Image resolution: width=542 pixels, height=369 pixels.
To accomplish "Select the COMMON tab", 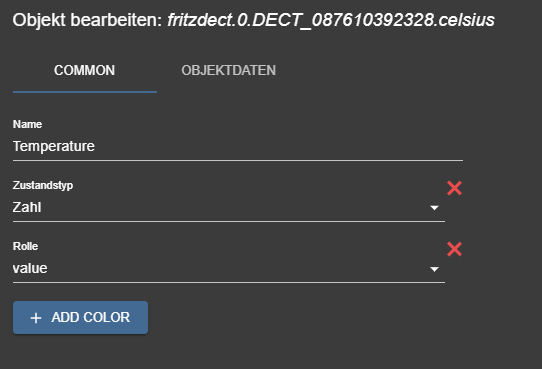I will pyautogui.click(x=85, y=70).
